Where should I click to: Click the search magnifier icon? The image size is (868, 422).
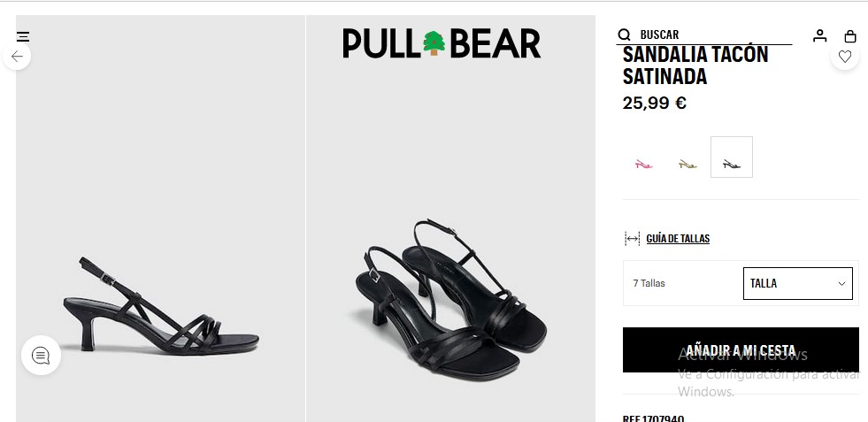[x=625, y=35]
